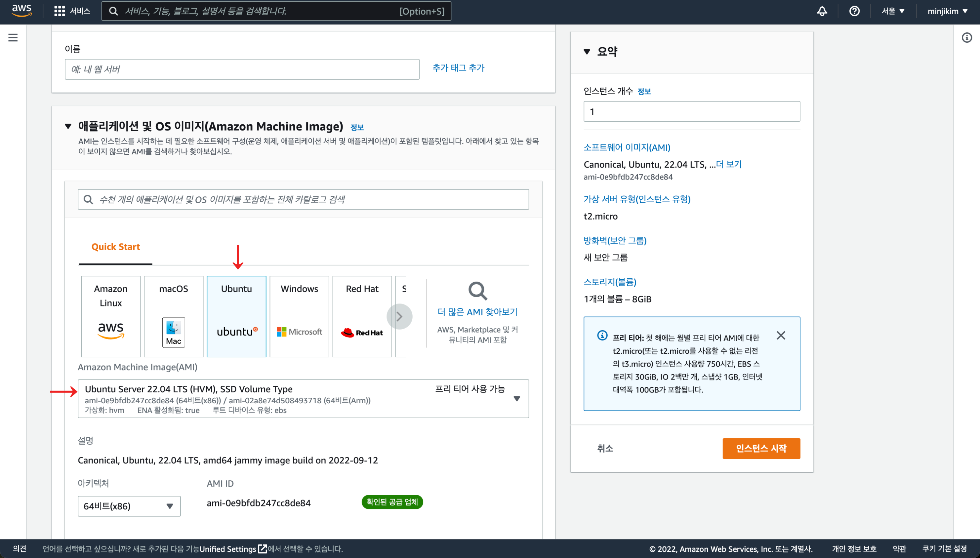Click the notifications bell icon
The height and width of the screenshot is (558, 980).
pos(822,11)
